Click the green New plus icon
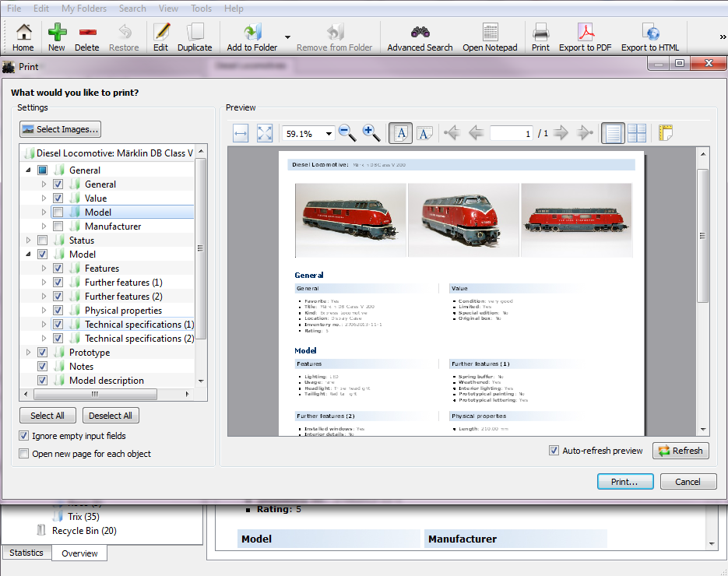The height and width of the screenshot is (576, 728). point(57,32)
